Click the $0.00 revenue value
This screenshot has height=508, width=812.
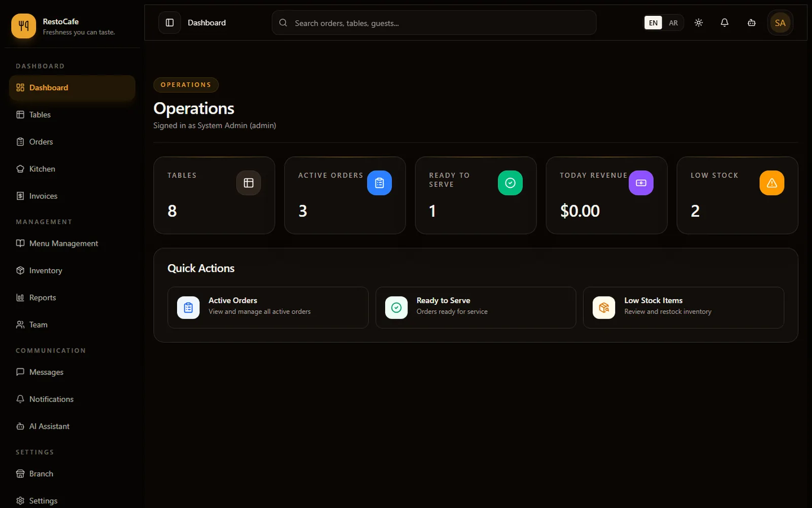coord(580,211)
